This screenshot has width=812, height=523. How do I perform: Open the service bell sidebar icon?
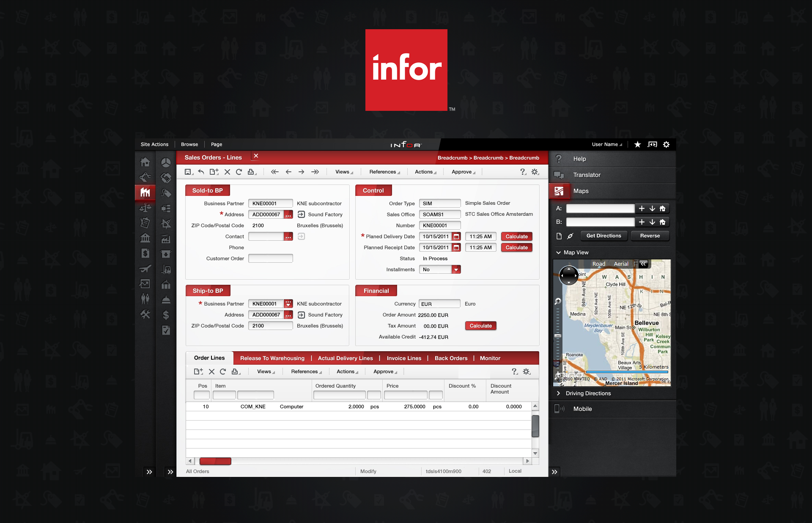click(166, 300)
